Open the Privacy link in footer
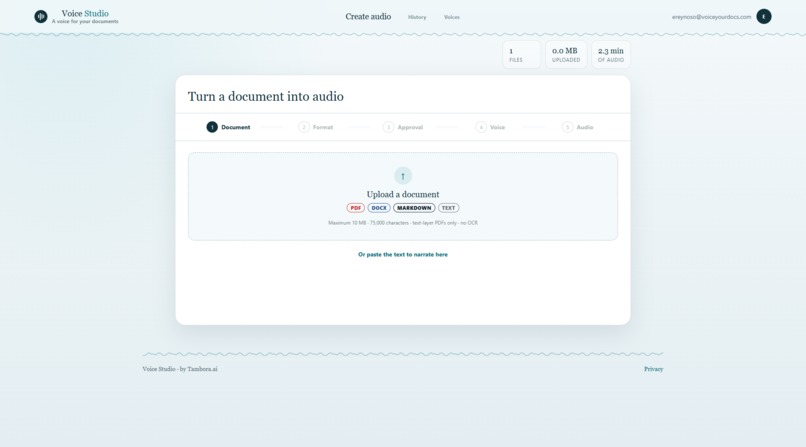 click(653, 369)
